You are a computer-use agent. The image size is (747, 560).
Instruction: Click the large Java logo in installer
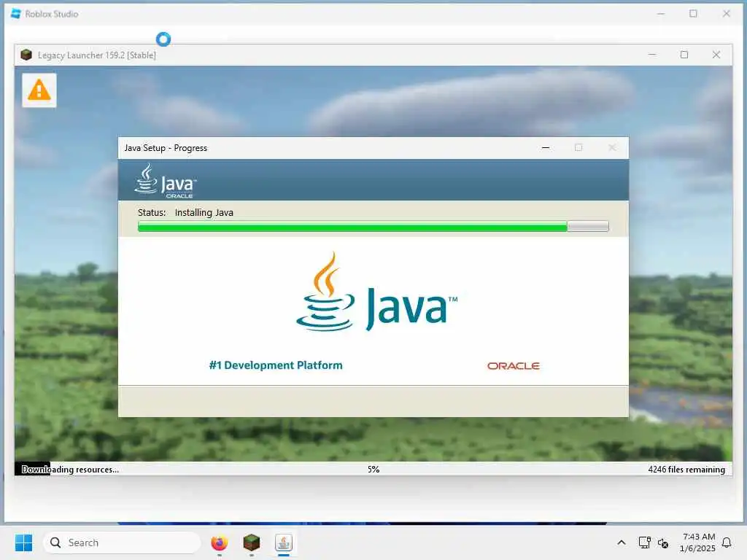pyautogui.click(x=376, y=292)
